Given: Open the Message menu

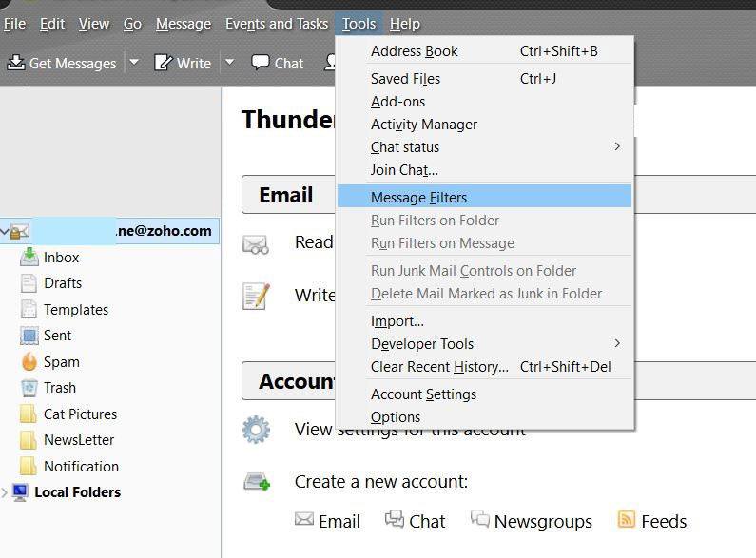Looking at the screenshot, I should coord(184,24).
